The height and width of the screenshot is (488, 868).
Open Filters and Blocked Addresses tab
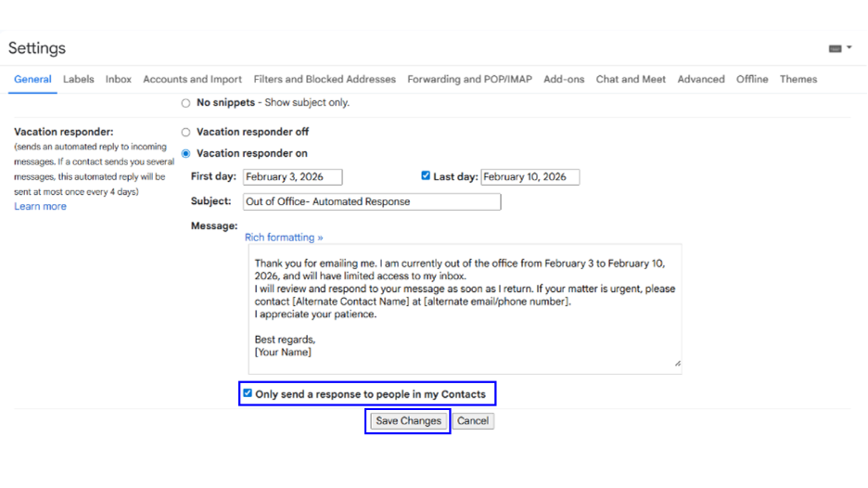point(325,80)
